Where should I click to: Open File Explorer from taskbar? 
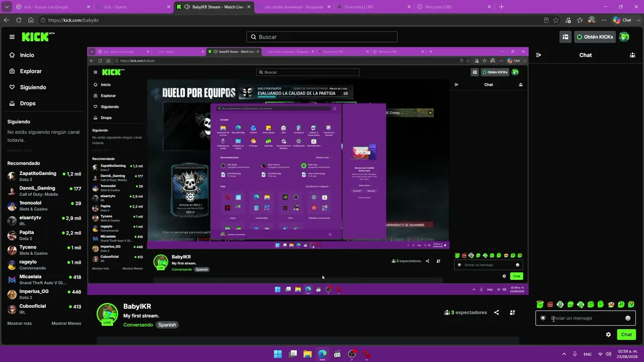[307, 354]
